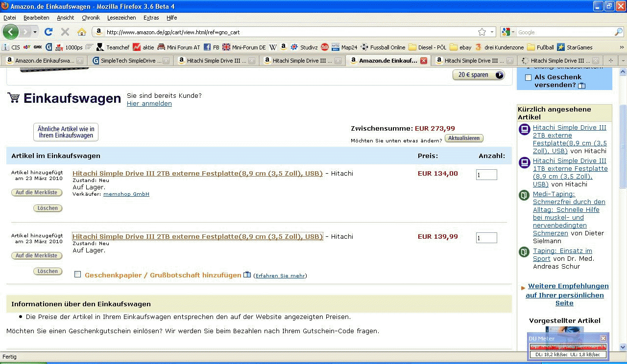627x364 pixels.
Task: Open the Datei menu
Action: 10,18
